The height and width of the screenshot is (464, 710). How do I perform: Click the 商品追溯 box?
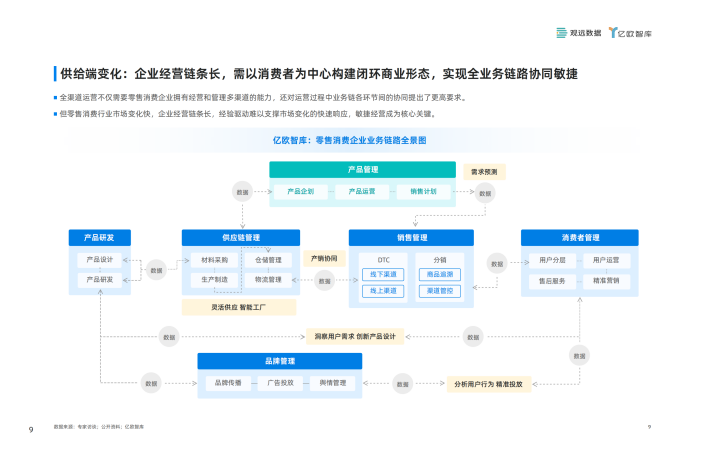[440, 274]
